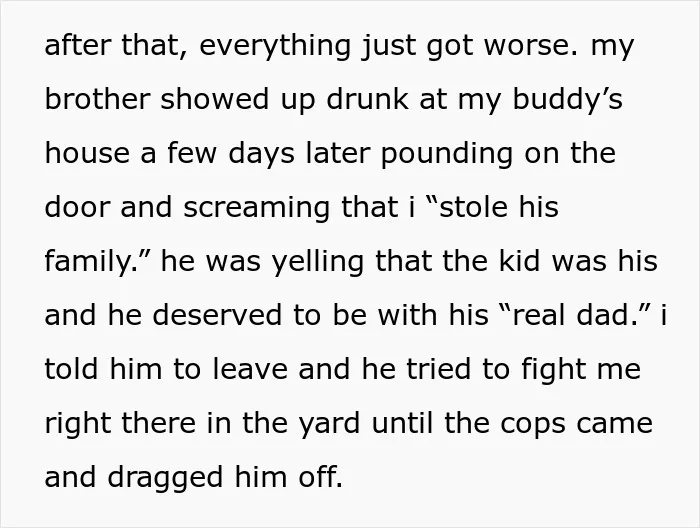Click the word "house" in the third line
Viewport: 700px width, 528px height.
pos(87,153)
